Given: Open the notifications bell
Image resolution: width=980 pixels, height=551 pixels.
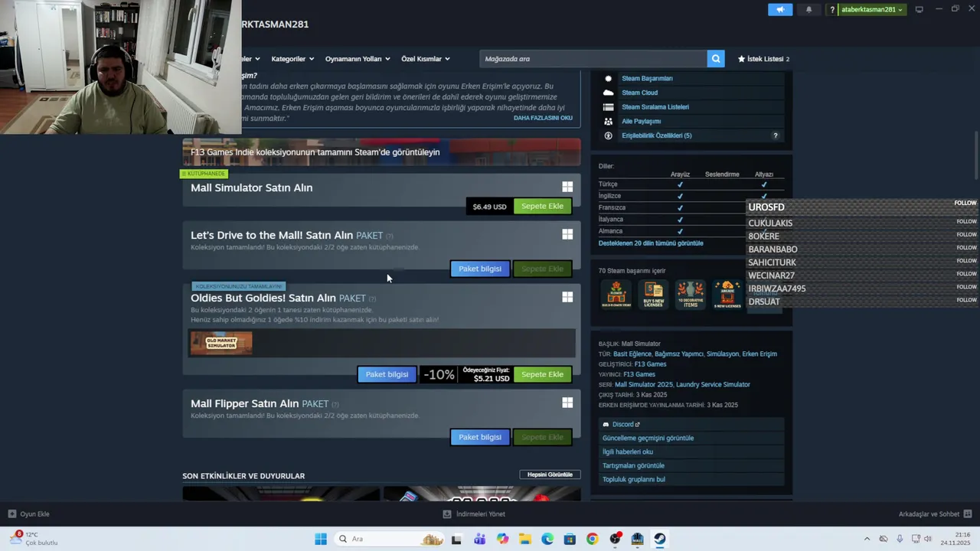Looking at the screenshot, I should point(809,9).
